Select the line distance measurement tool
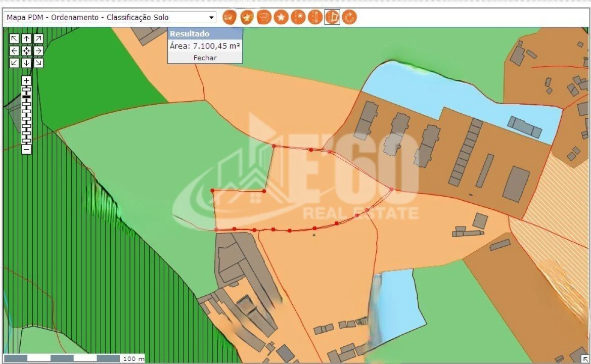This screenshot has width=591, height=364. 315,18
